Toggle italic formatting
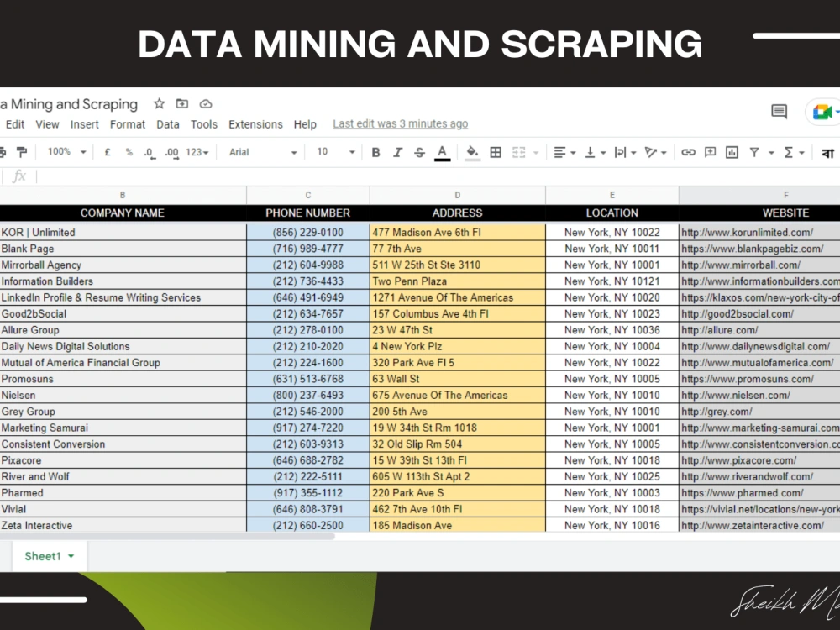 click(397, 152)
